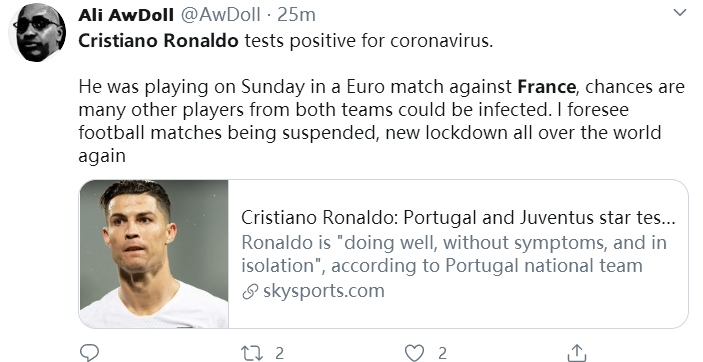Click the retweet count number 2
Viewport: 703px width, 362px height.
pyautogui.click(x=279, y=353)
